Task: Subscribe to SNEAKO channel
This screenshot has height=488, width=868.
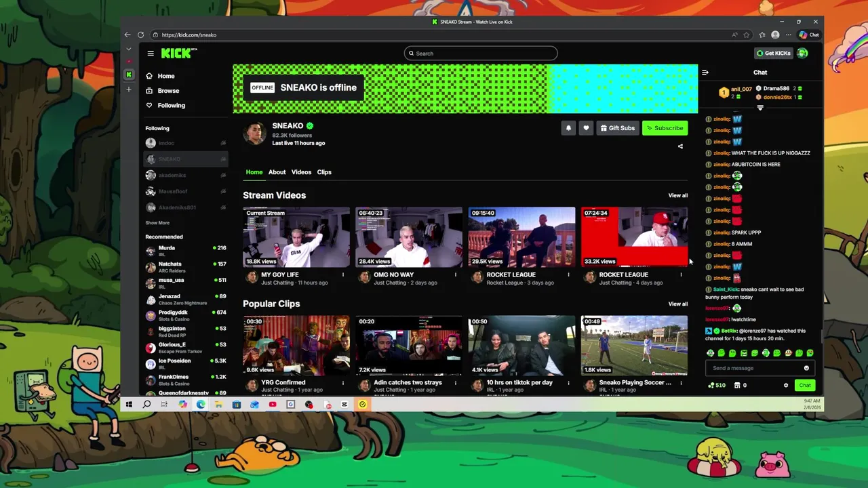Action: click(665, 128)
